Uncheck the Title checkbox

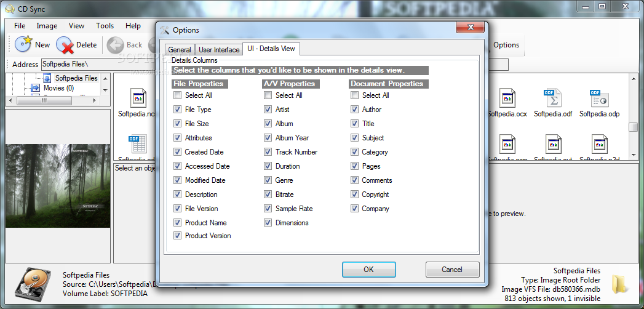[354, 124]
